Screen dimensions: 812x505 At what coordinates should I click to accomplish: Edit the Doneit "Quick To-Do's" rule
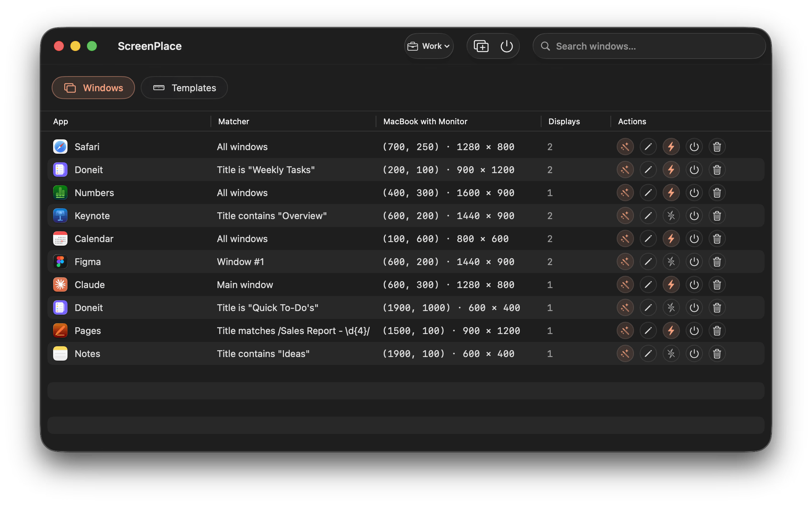pos(648,307)
